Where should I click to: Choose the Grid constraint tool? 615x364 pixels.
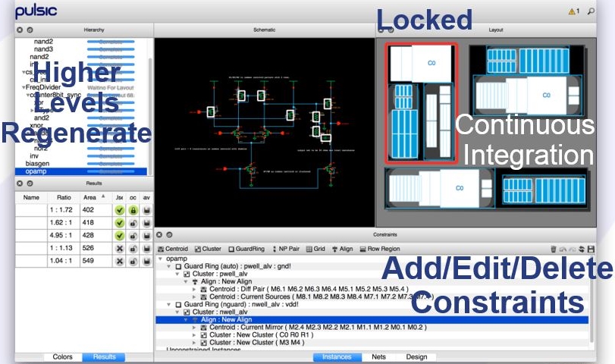coord(314,249)
